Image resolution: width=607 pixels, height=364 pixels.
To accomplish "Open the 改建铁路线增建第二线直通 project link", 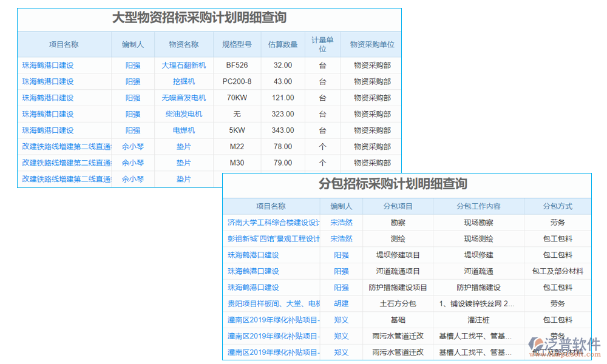I will click(64, 146).
